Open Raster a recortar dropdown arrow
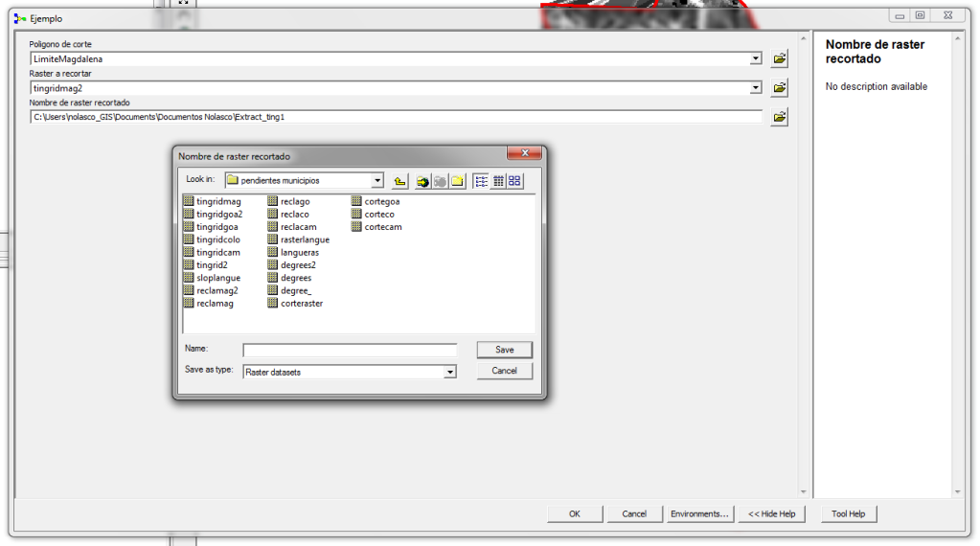 coord(756,88)
